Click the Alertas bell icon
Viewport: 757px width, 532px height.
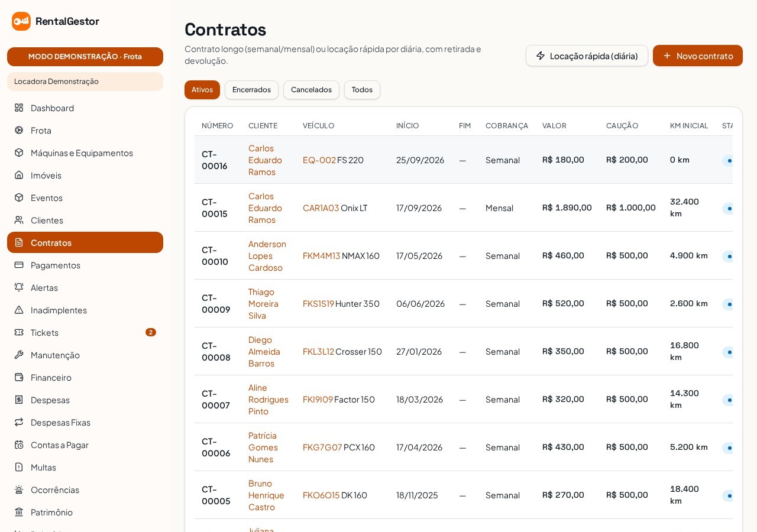pyautogui.click(x=19, y=287)
